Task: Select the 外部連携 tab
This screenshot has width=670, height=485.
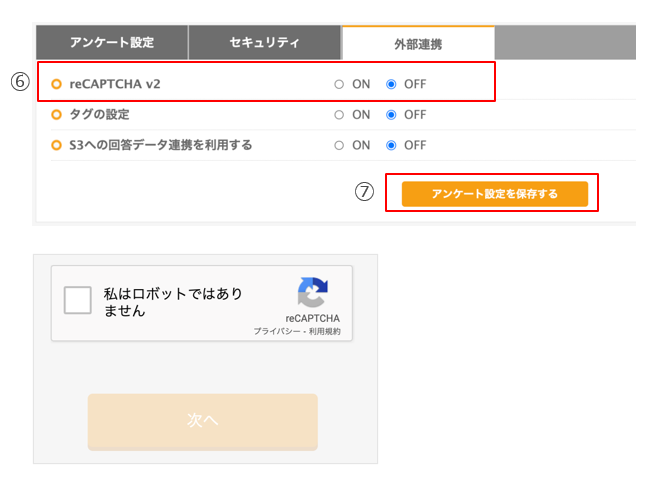Action: click(x=418, y=44)
